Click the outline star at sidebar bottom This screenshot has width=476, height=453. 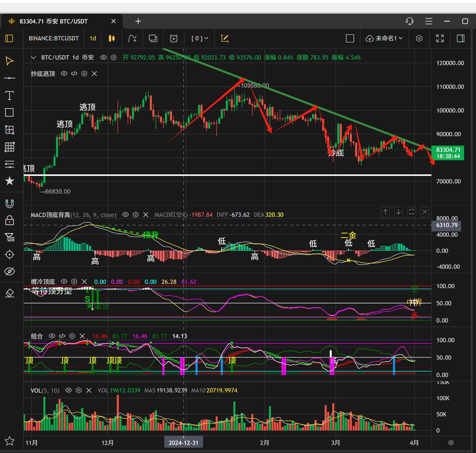[10, 441]
